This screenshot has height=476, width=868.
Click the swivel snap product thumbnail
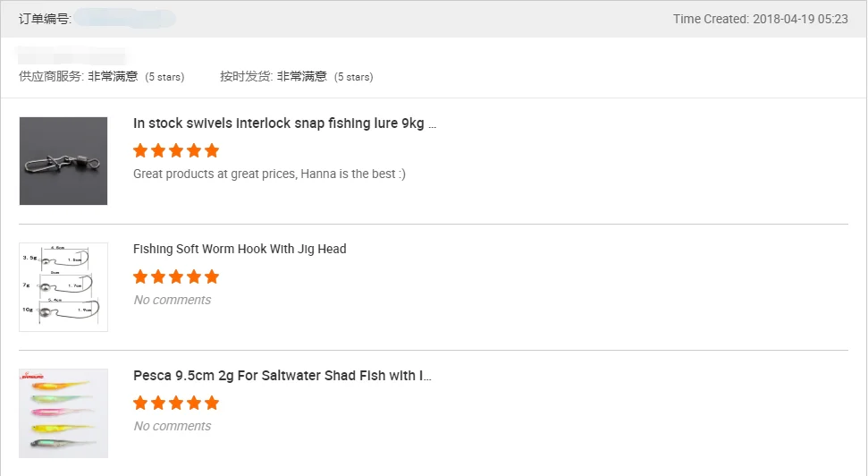click(x=63, y=161)
